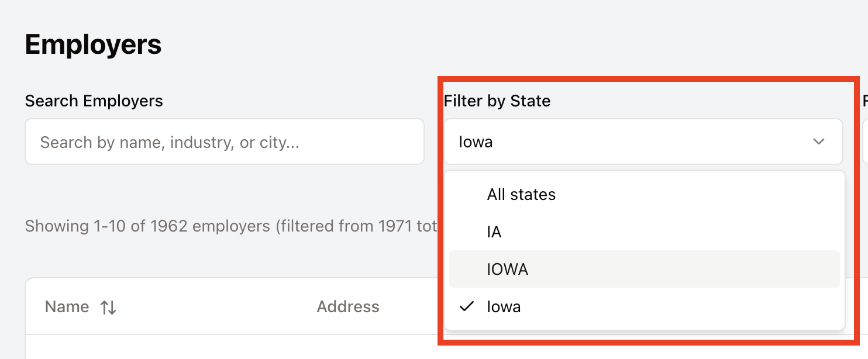This screenshot has height=359, width=868.
Task: Pick the uppercase "IOWA" option
Action: click(507, 270)
